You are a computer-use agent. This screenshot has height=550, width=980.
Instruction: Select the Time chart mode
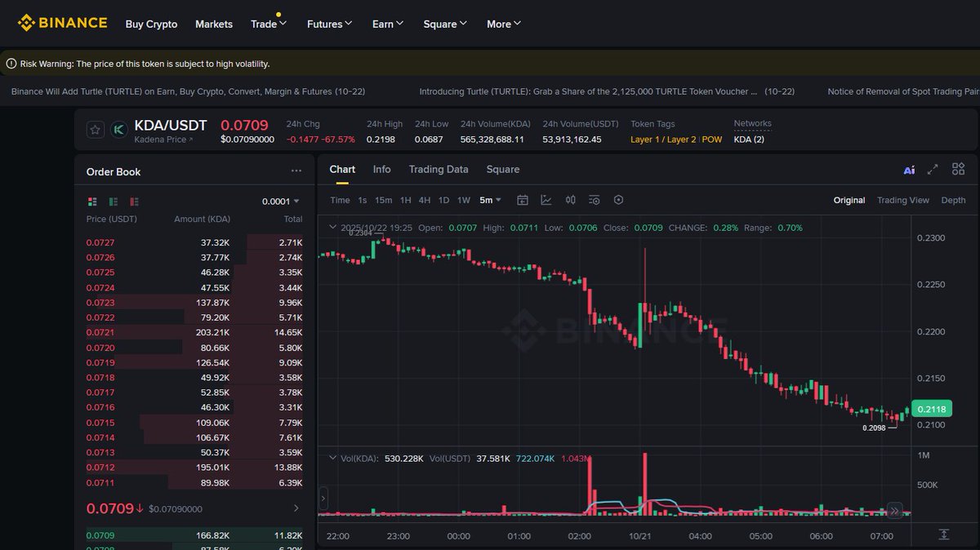click(340, 200)
